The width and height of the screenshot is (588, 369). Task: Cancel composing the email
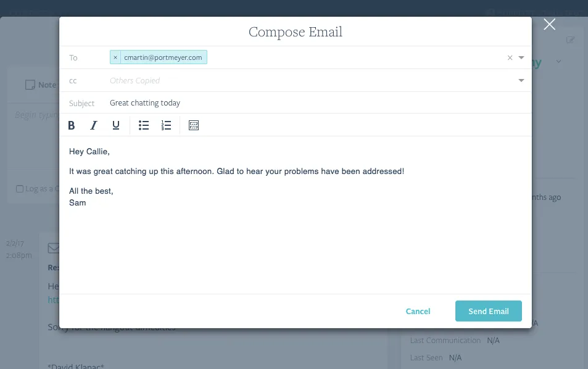click(x=418, y=311)
